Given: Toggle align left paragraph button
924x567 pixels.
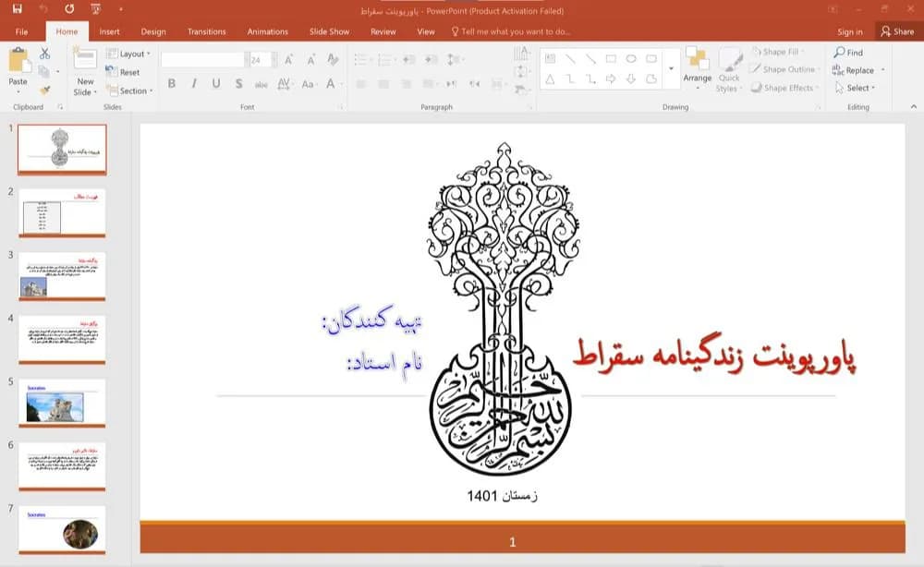Looking at the screenshot, I should coord(360,84).
